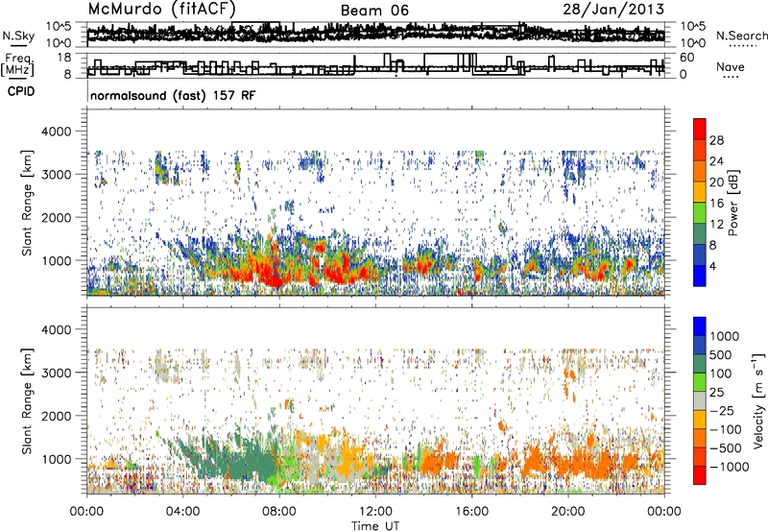Click the red -1000 velocity colorbar segment
The height and width of the screenshot is (532, 768).
(x=700, y=475)
